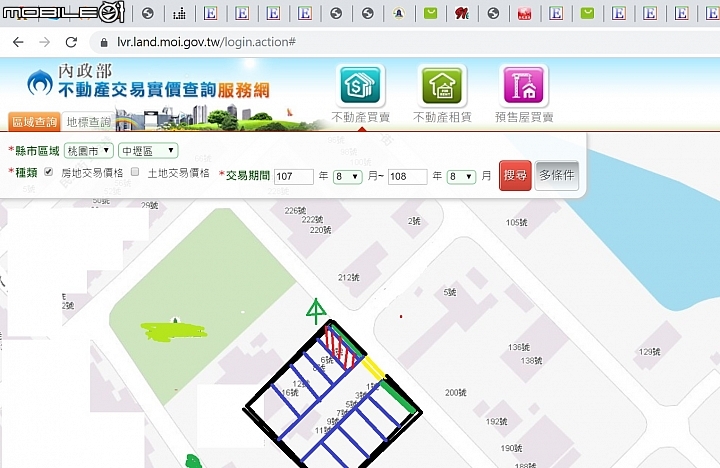Click the red 搜尋 button
Image resolution: width=720 pixels, height=468 pixels.
coord(515,175)
